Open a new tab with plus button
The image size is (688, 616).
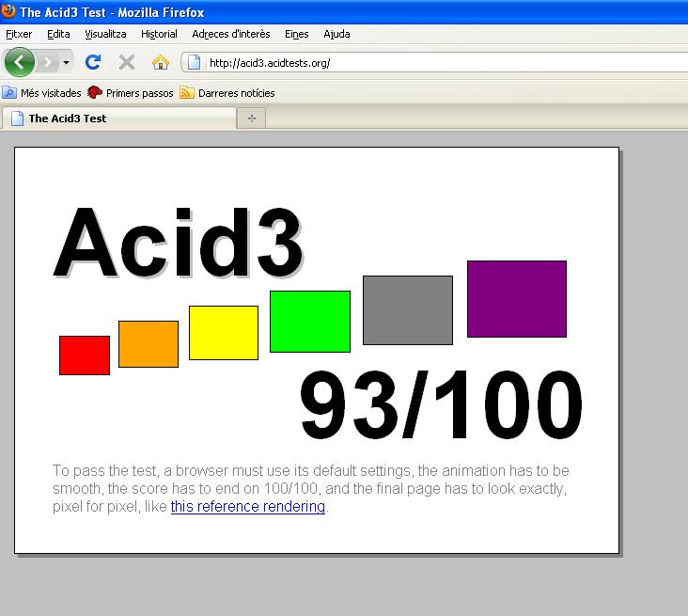click(x=251, y=118)
